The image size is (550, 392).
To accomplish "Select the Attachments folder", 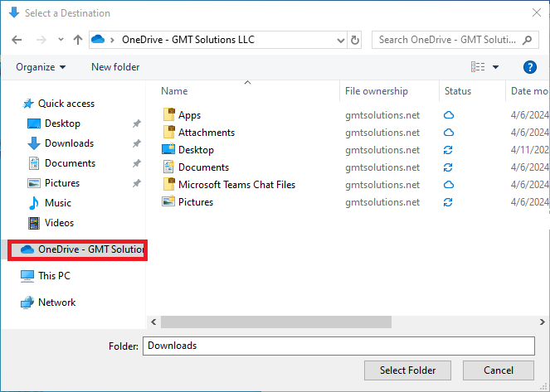I will click(207, 133).
